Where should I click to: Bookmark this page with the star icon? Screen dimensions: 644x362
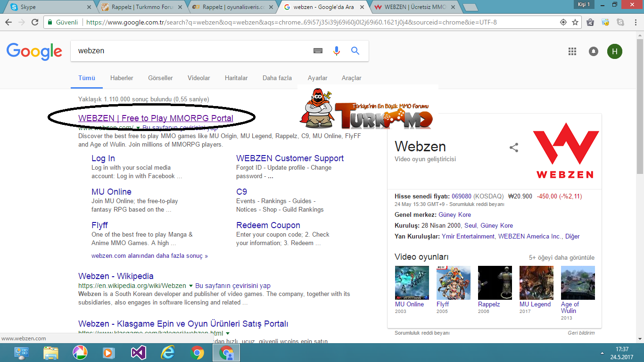(x=575, y=22)
